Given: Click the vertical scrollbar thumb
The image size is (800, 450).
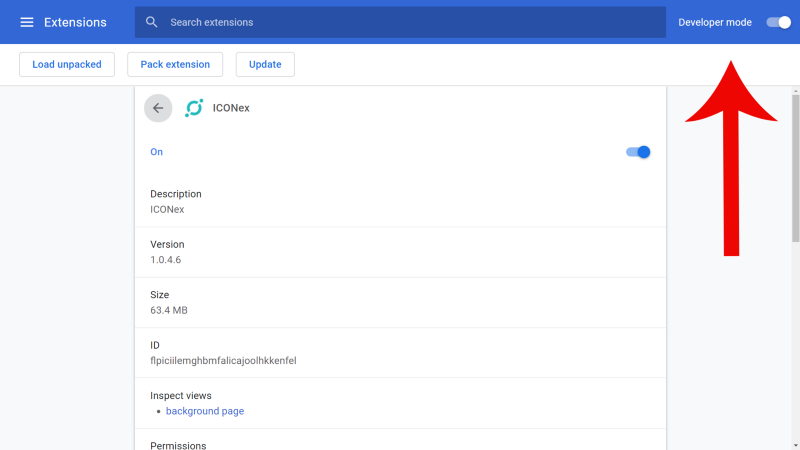Looking at the screenshot, I should click(795, 168).
